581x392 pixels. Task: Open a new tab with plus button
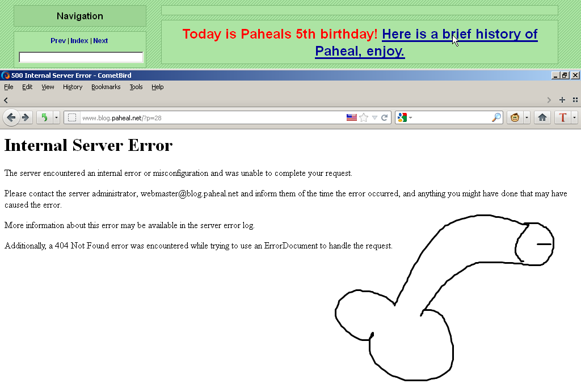562,100
